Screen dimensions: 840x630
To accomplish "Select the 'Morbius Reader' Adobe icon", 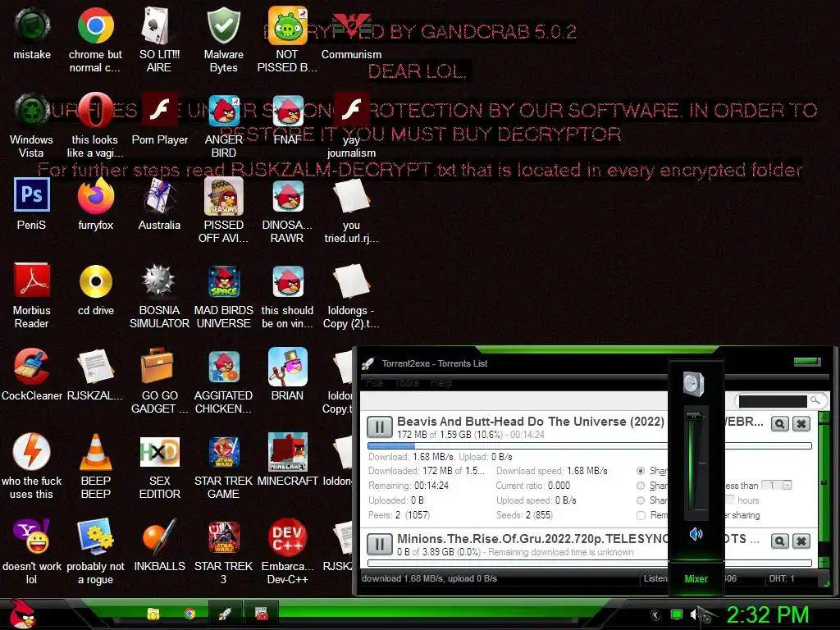I will coord(32,295).
